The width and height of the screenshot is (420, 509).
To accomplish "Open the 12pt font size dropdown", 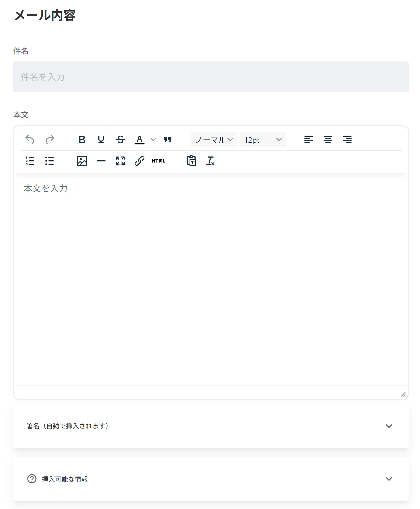I will pyautogui.click(x=263, y=139).
